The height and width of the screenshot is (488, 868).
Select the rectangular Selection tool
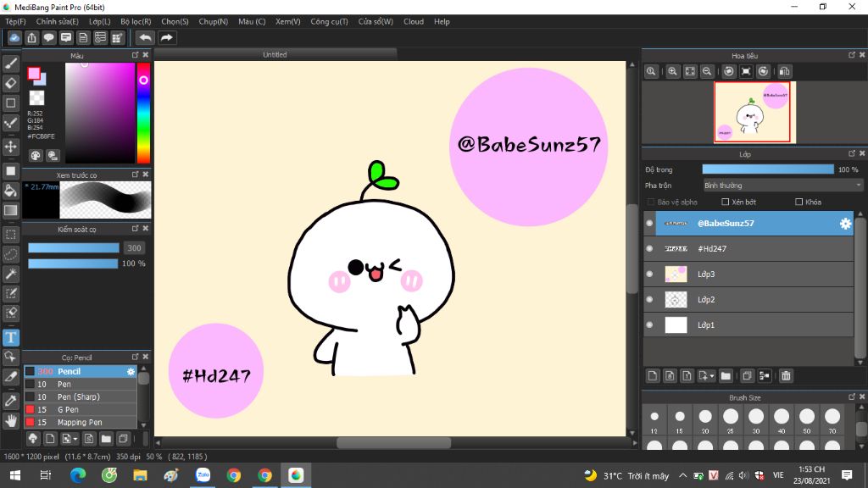click(10, 235)
